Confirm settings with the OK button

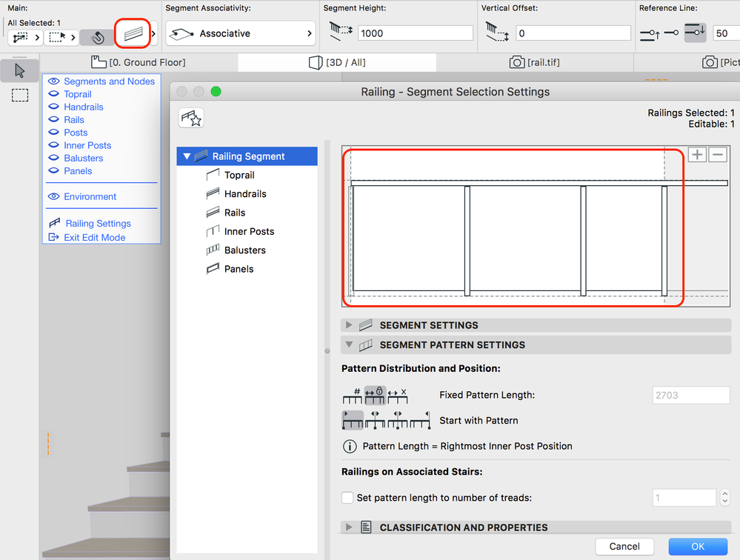tap(696, 546)
